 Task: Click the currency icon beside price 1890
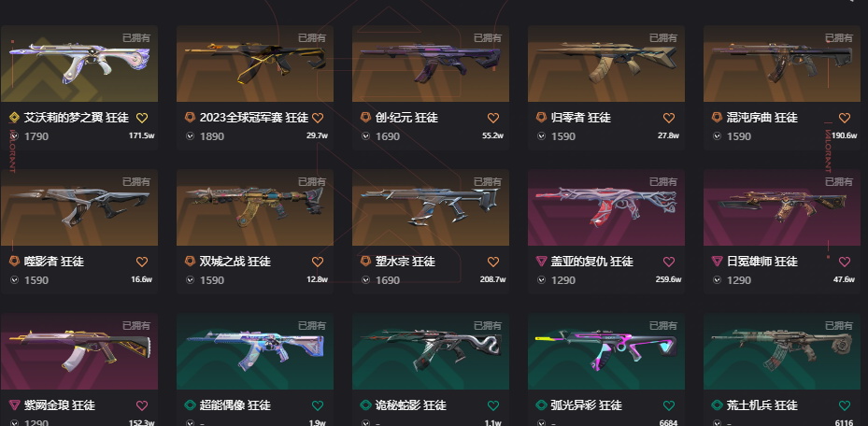190,136
